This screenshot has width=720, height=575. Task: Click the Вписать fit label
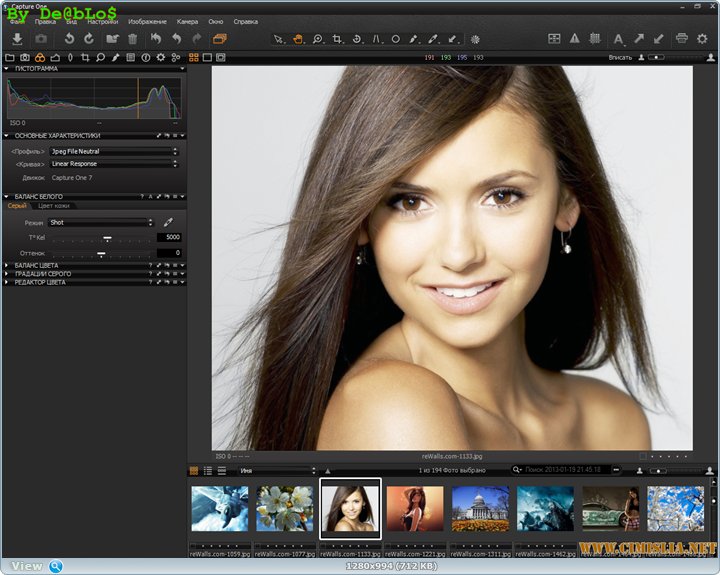[x=620, y=58]
